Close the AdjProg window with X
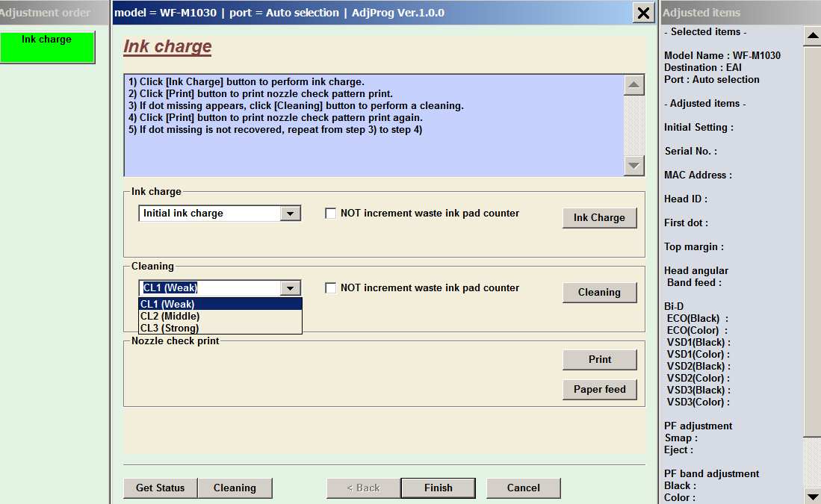The image size is (821, 504). (643, 13)
